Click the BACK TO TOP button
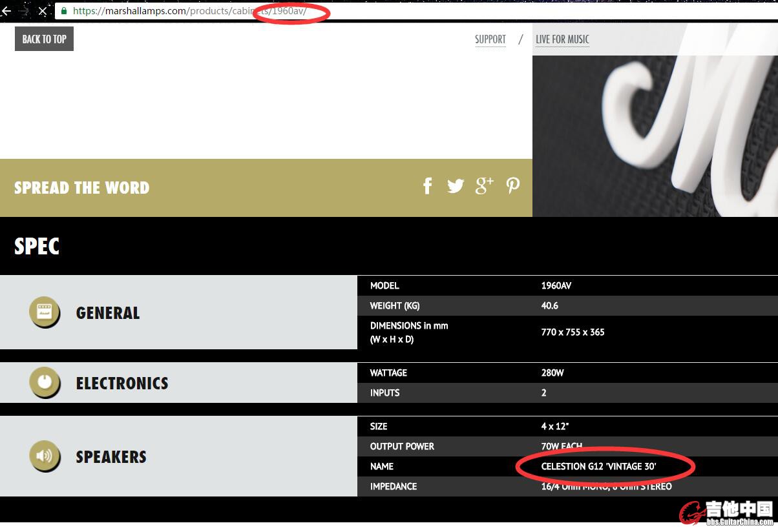This screenshot has width=778, height=532. [x=44, y=39]
